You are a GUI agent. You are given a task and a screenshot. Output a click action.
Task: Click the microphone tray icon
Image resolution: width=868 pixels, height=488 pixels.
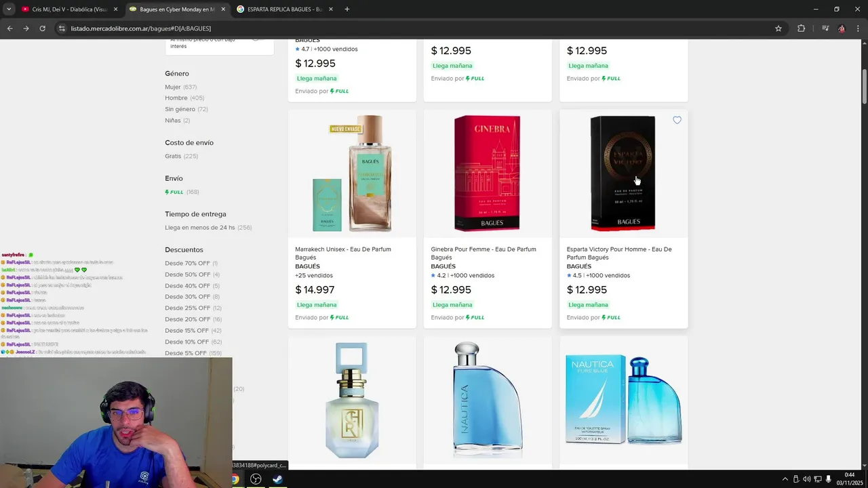coord(829,479)
